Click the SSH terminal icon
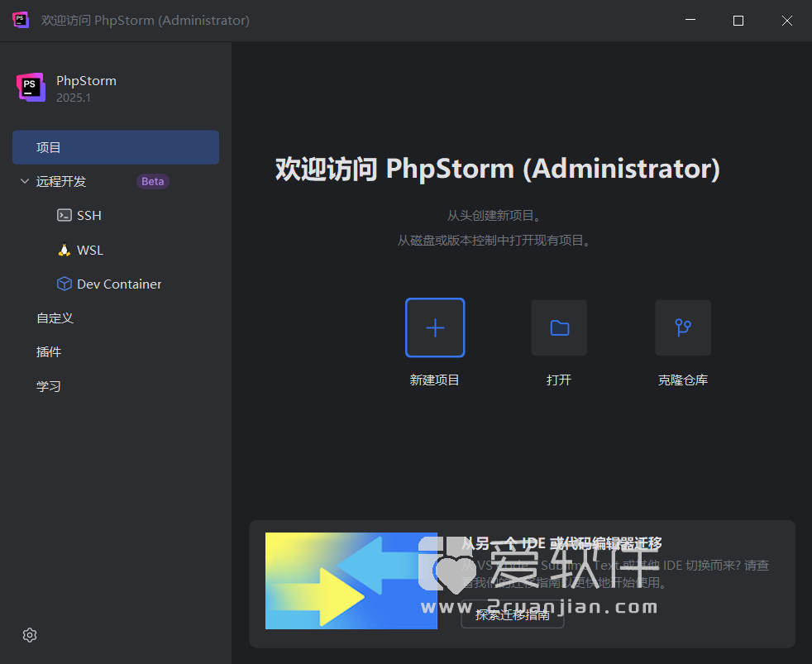Screen dimensions: 812x664 click(64, 215)
